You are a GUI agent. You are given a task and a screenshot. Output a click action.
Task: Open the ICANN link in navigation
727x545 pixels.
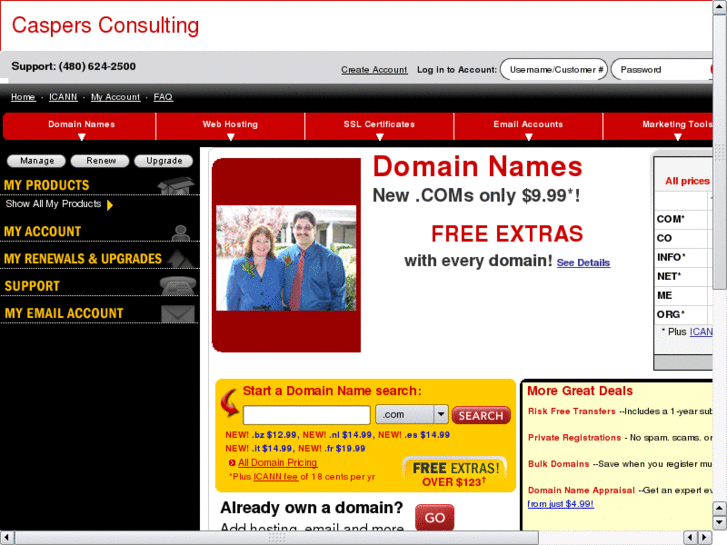pos(63,97)
